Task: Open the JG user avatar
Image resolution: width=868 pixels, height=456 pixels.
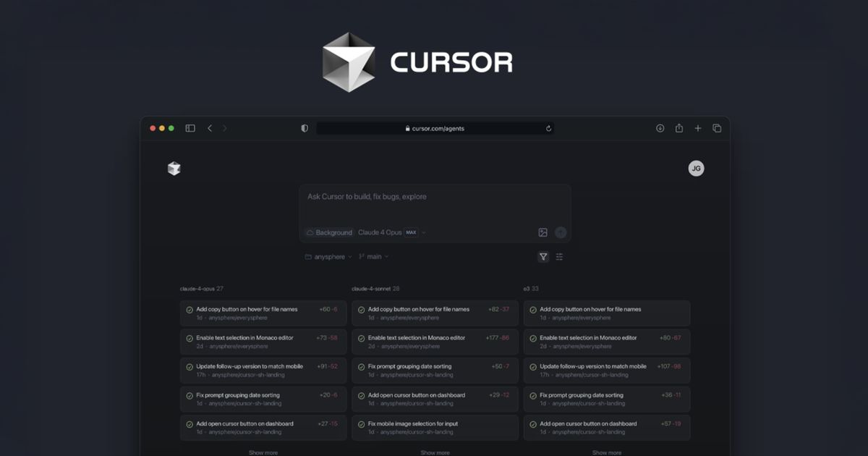Action: click(x=696, y=169)
